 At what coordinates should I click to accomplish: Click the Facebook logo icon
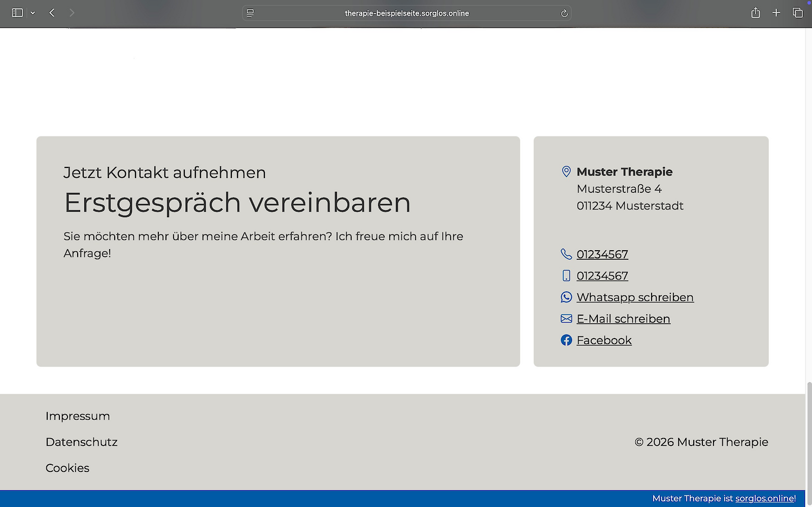pos(566,340)
